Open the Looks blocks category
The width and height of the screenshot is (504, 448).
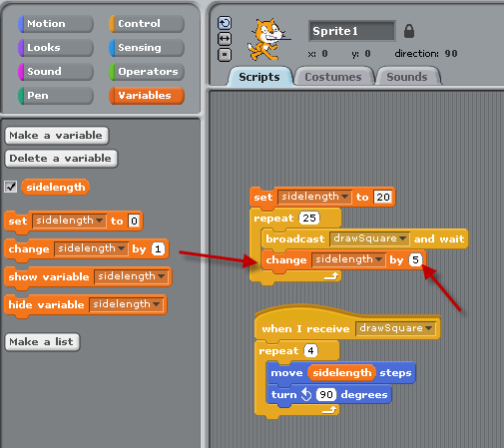(56, 48)
